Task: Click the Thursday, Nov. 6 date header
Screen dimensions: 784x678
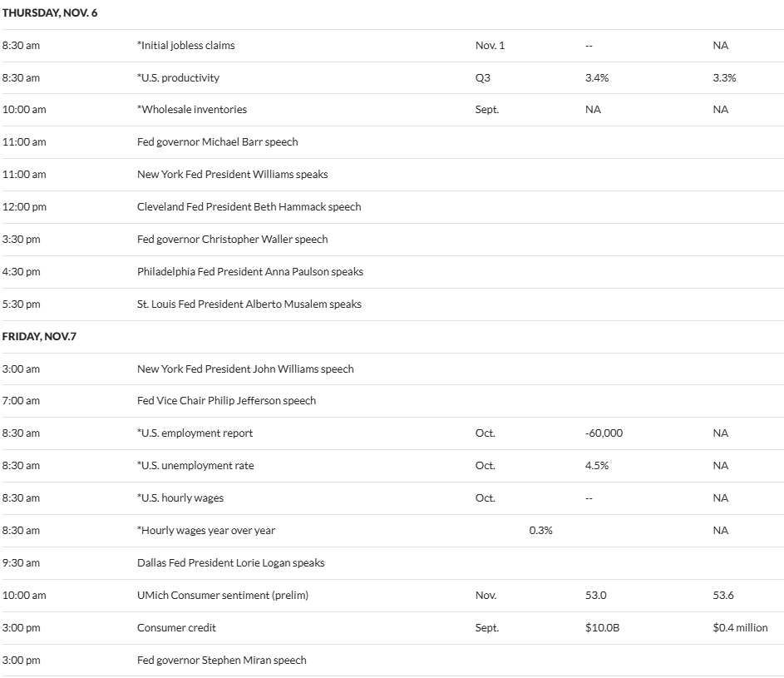Action: pos(50,13)
